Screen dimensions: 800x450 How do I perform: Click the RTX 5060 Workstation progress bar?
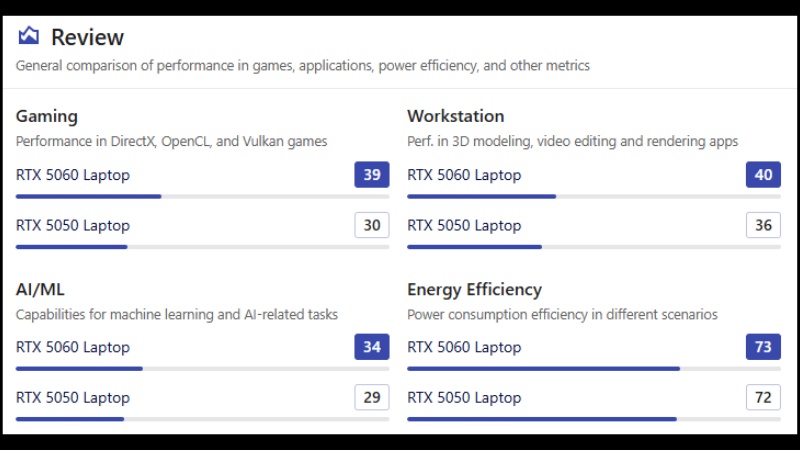click(x=594, y=196)
